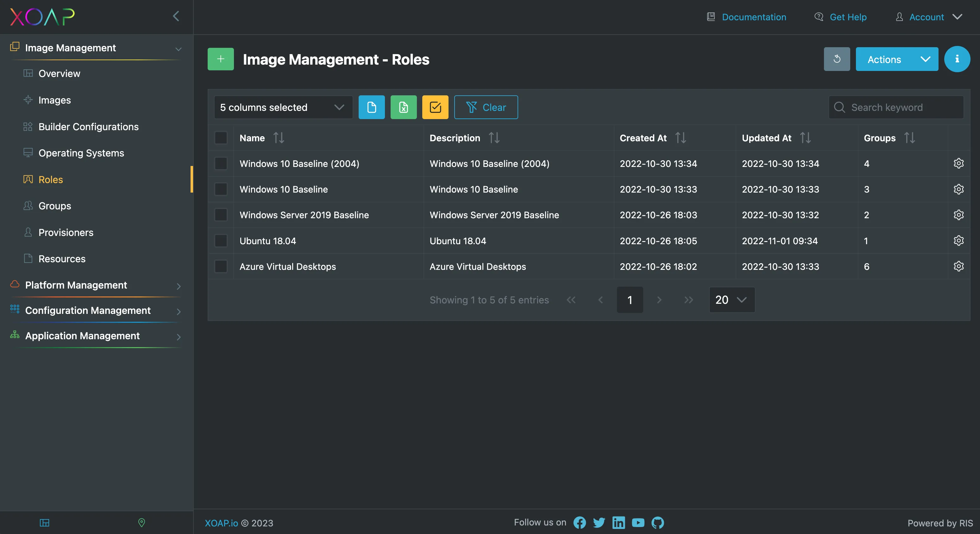Open settings gear for Windows 10 Baseline (2004)
The height and width of the screenshot is (534, 980).
pyautogui.click(x=958, y=163)
